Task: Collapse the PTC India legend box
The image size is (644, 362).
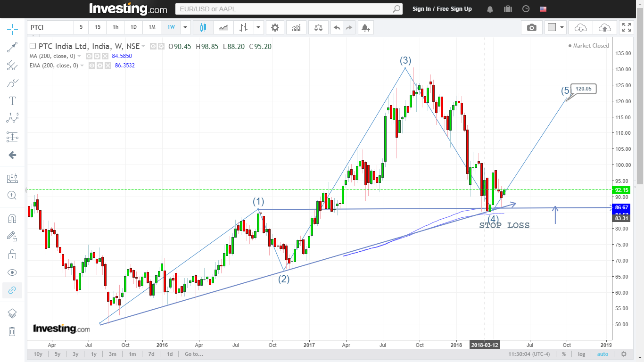Action: coord(33,46)
